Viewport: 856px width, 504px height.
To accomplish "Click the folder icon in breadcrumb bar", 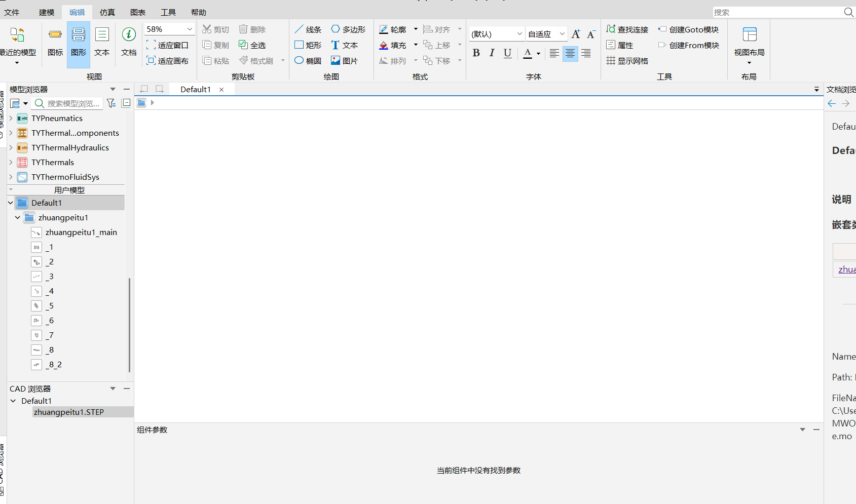I will [x=141, y=103].
